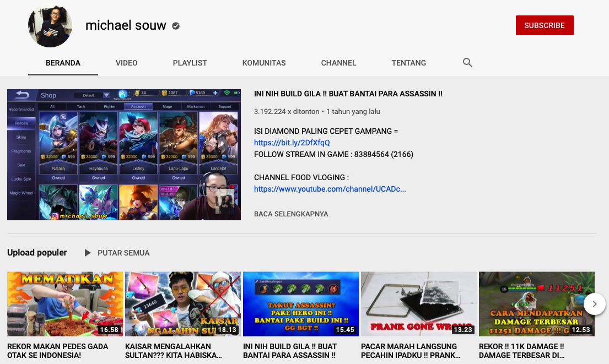Click the next arrow on the Upload populer row

tap(594, 304)
